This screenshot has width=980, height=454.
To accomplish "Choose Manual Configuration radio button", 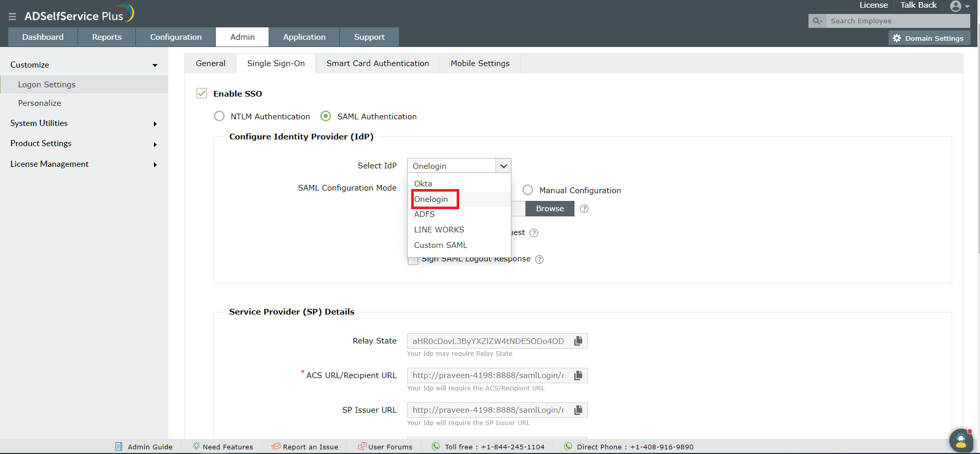I will [x=527, y=190].
